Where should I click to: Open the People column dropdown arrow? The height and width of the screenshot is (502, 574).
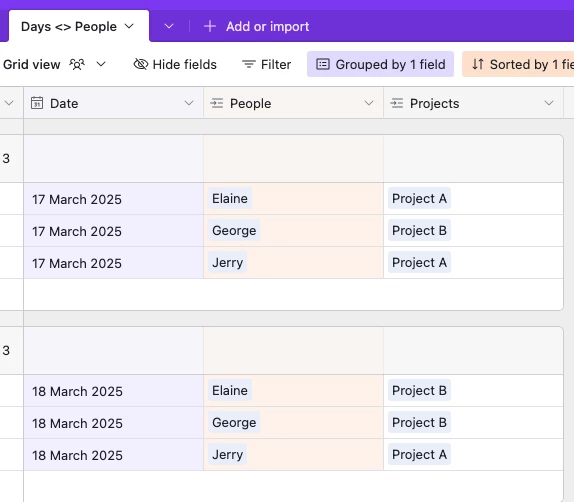click(369, 103)
